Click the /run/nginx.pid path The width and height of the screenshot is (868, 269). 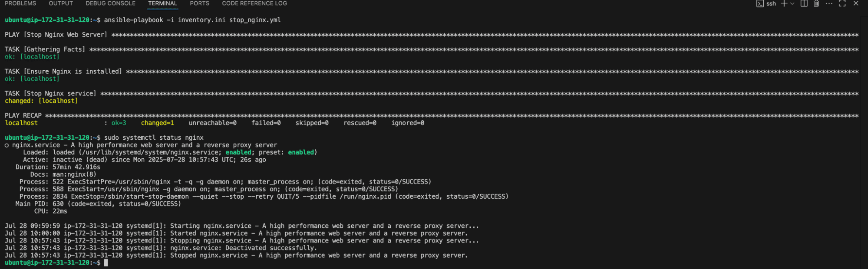(x=365, y=197)
